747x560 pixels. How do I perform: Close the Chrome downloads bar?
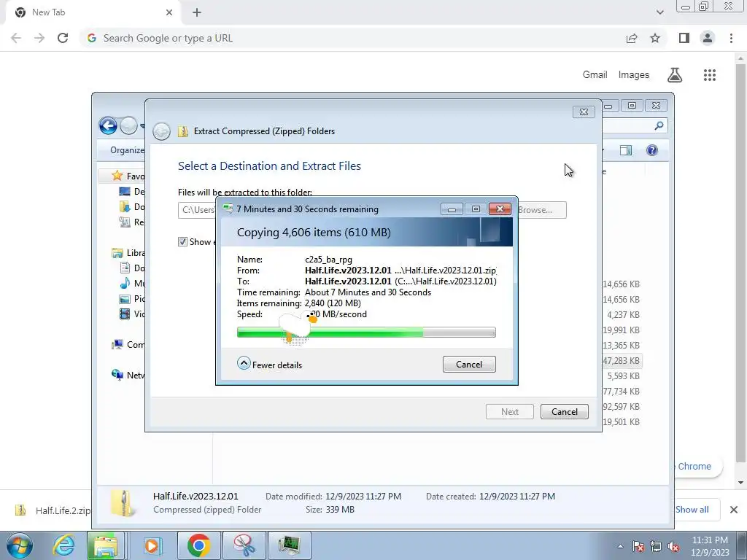734,510
